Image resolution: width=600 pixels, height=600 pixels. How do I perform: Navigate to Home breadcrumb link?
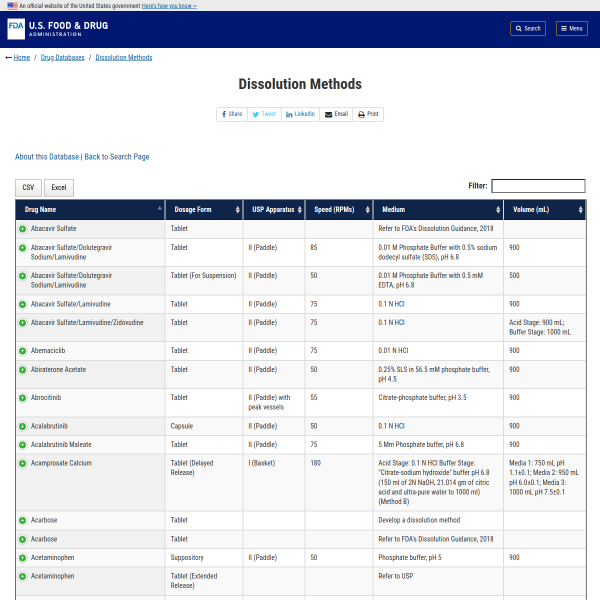[21, 58]
